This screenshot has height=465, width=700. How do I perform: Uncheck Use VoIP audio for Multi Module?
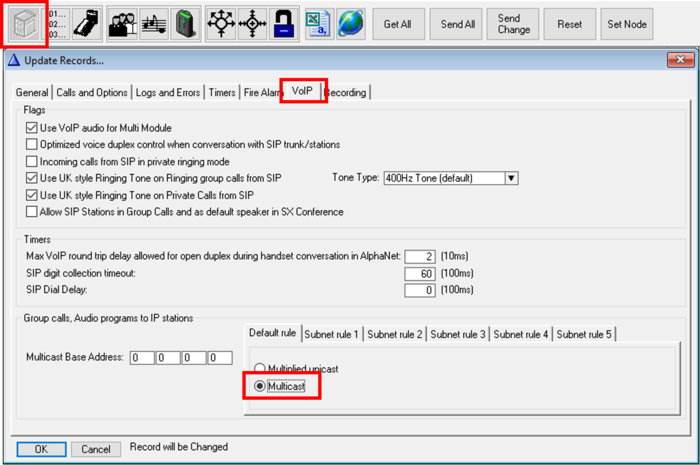tap(31, 128)
